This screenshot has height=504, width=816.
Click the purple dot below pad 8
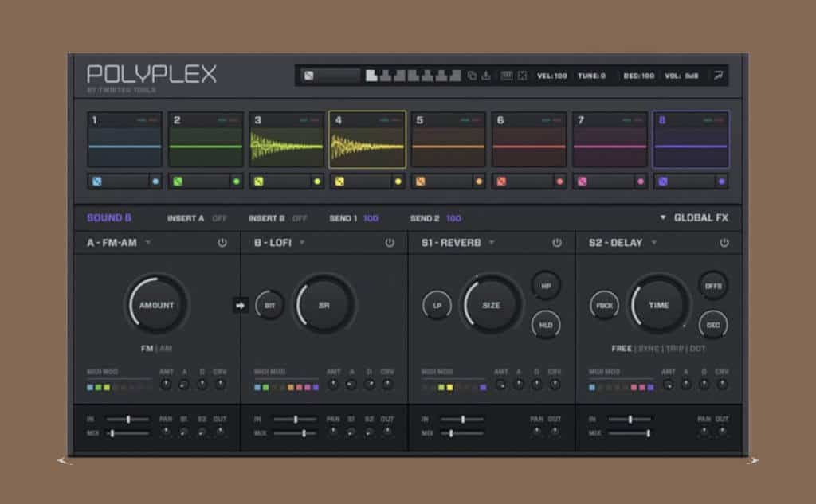click(x=721, y=182)
